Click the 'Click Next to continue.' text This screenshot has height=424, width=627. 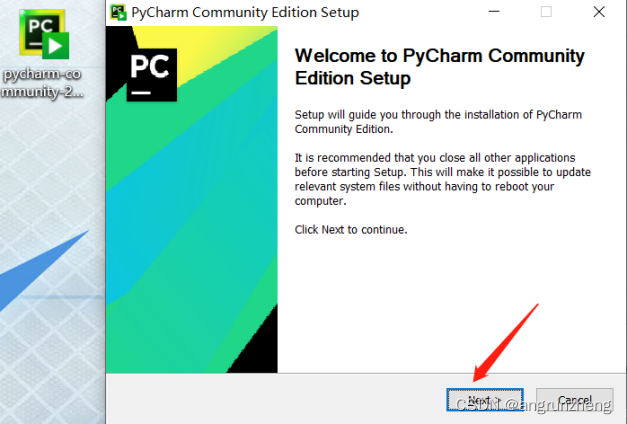point(351,230)
